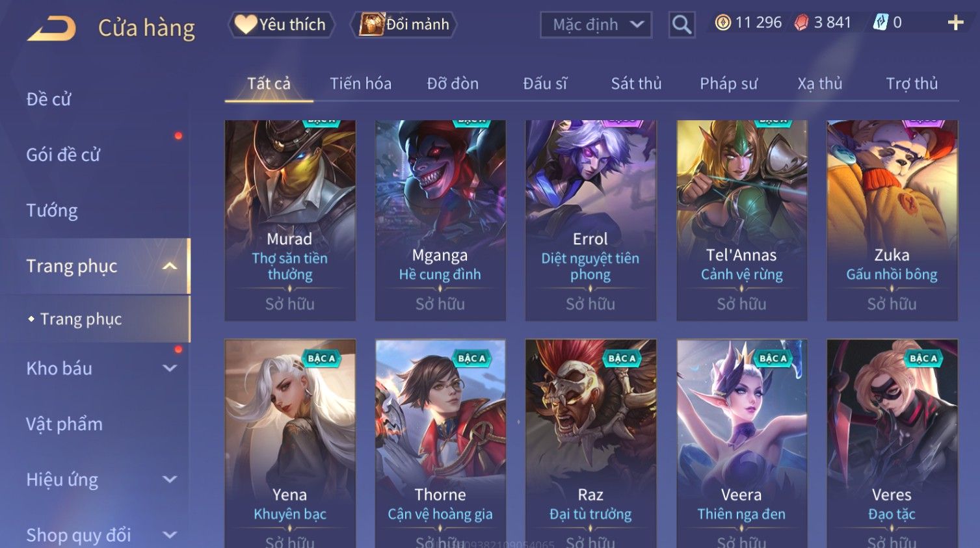Open the Mặc định sort dropdown
This screenshot has width=980, height=548.
point(596,25)
